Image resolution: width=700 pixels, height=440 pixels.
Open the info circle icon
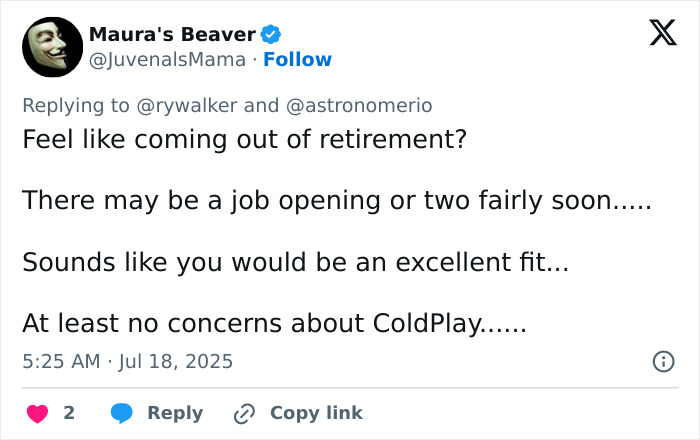(663, 362)
